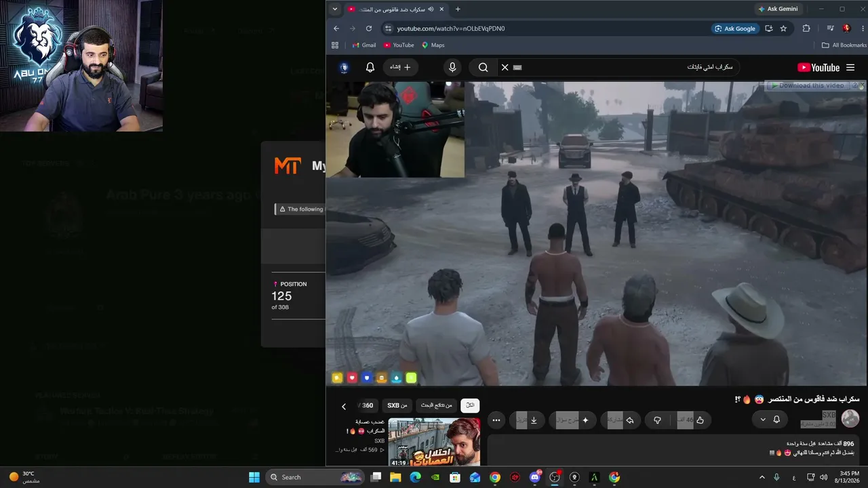
Task: Download the video
Action: (528, 420)
